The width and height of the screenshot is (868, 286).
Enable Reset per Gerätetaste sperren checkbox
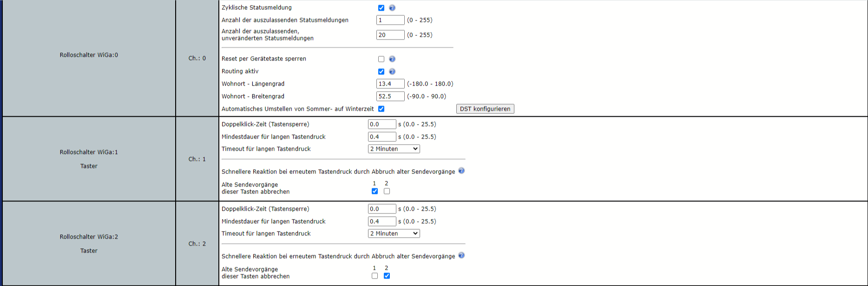coord(381,59)
